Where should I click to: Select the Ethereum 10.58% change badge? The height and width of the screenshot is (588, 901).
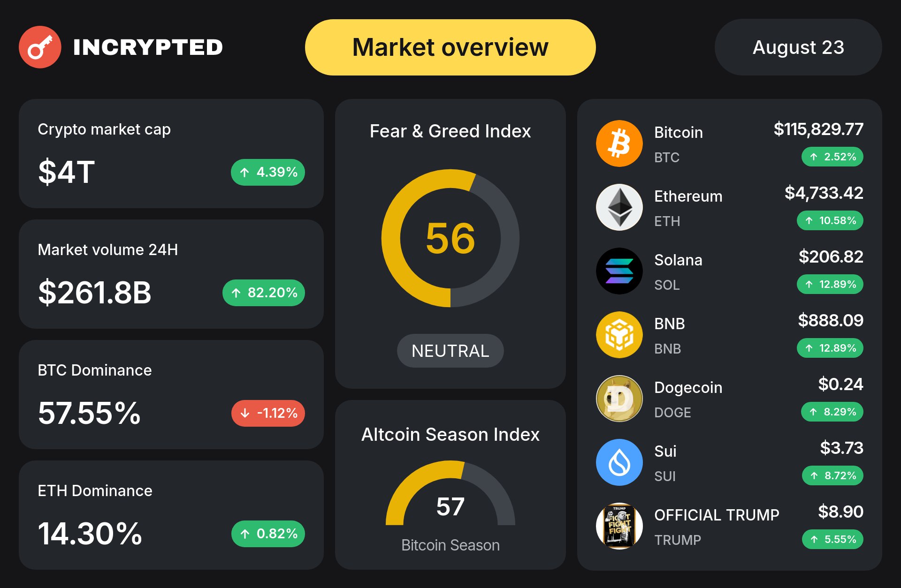click(x=830, y=220)
